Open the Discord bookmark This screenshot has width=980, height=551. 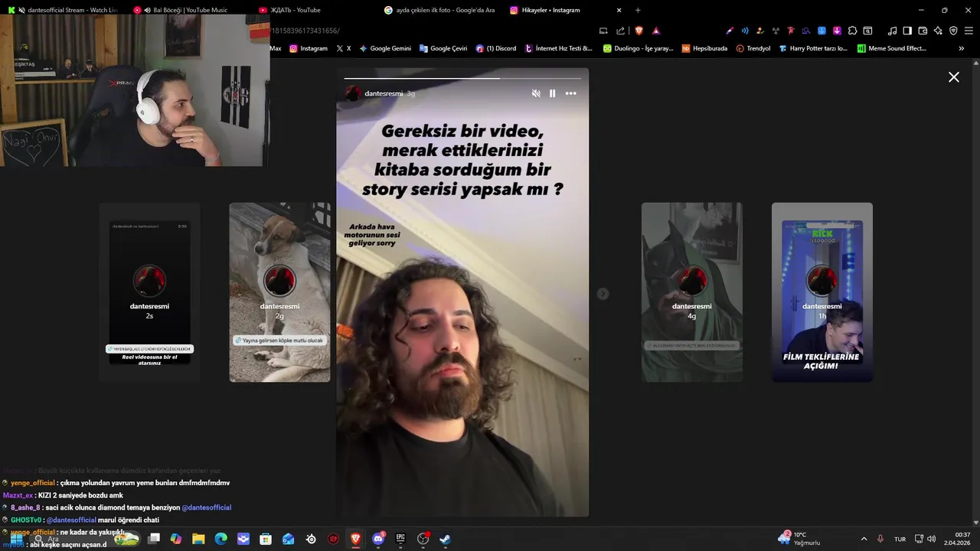click(496, 48)
